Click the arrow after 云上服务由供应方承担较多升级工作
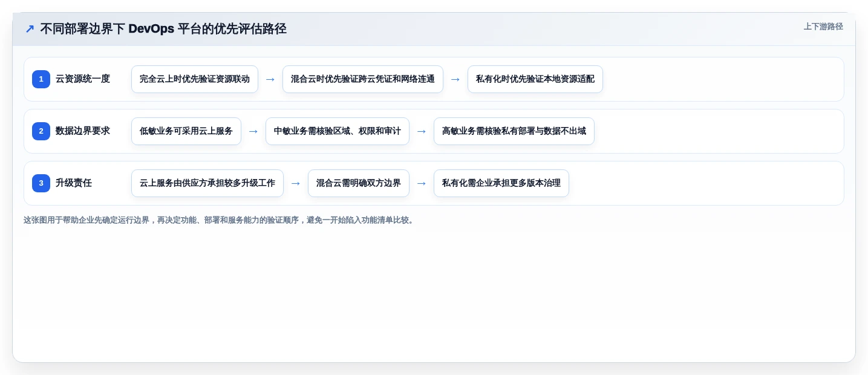The width and height of the screenshot is (868, 375). pos(296,183)
